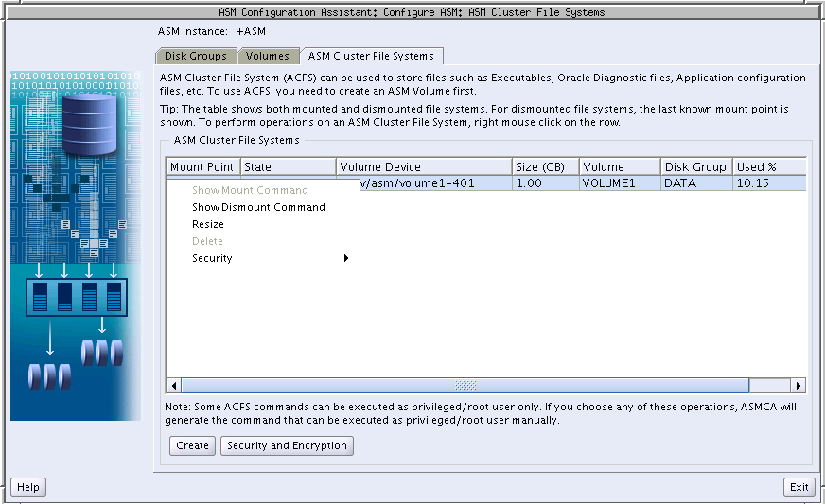Click the left scroll arrow of the table

tap(174, 386)
